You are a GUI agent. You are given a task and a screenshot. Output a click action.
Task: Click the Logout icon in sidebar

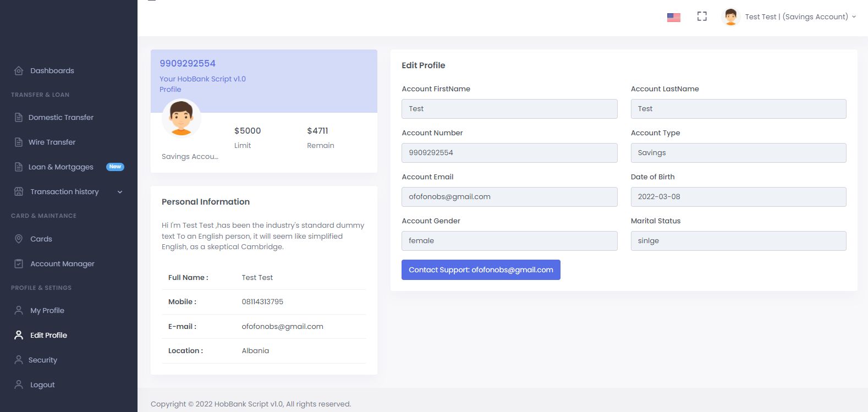pyautogui.click(x=19, y=384)
